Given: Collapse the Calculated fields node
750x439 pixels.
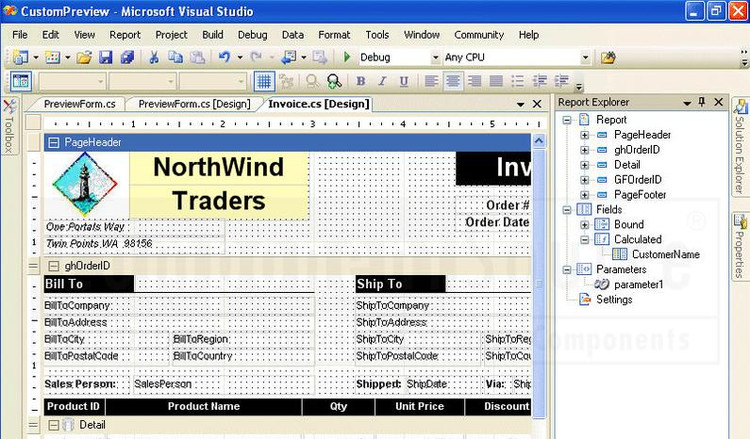Looking at the screenshot, I should [x=585, y=240].
